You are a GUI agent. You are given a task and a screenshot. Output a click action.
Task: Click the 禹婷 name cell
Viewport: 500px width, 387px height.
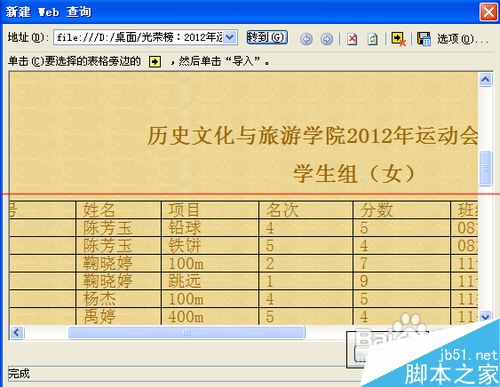tap(118, 317)
